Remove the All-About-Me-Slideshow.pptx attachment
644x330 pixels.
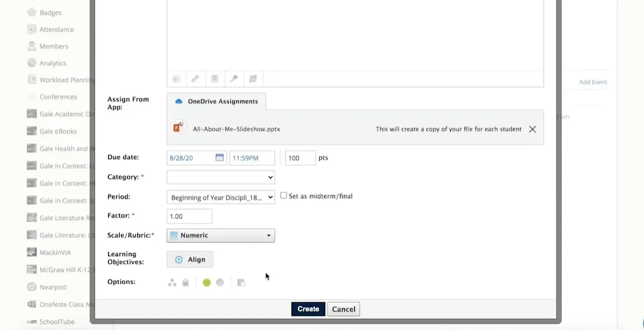[532, 129]
